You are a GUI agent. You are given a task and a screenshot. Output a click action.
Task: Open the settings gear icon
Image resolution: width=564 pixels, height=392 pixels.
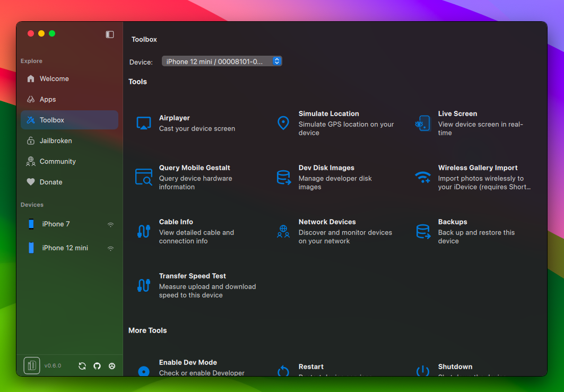pyautogui.click(x=112, y=366)
